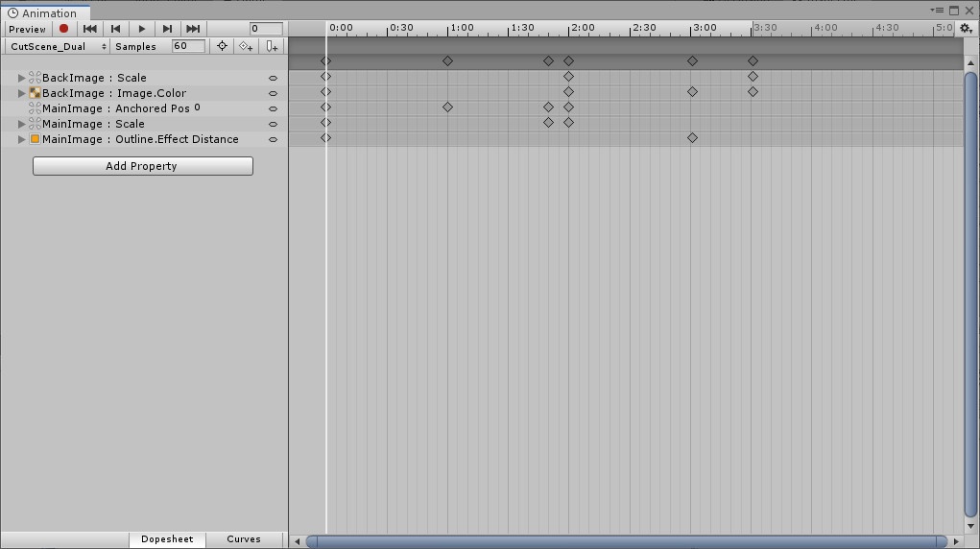Step to previous keyframe

click(115, 29)
